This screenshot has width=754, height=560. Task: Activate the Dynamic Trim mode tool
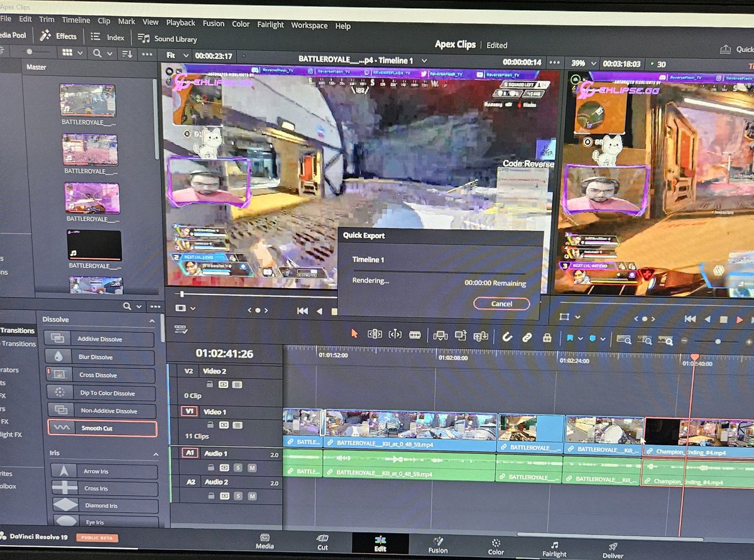tap(395, 335)
